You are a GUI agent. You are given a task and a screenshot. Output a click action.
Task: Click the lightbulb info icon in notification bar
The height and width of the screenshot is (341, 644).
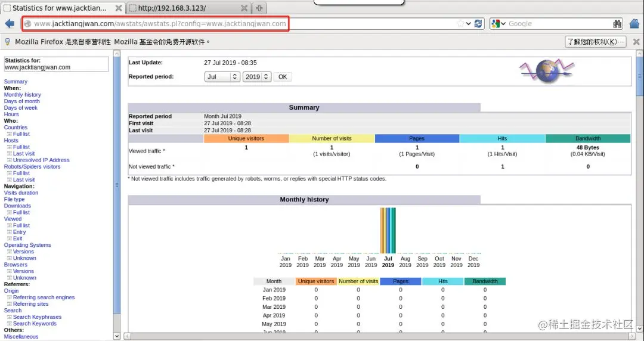(7, 42)
